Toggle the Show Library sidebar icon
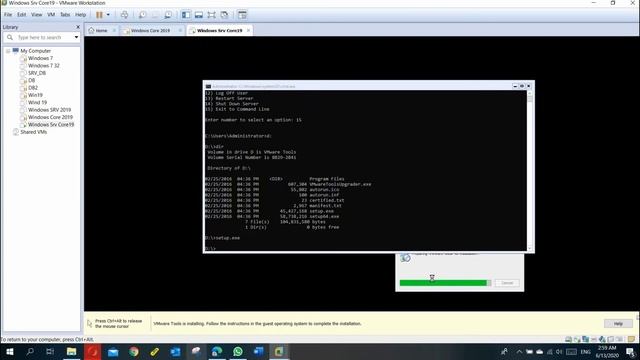Viewport: 640px width, 360px height. (x=186, y=15)
